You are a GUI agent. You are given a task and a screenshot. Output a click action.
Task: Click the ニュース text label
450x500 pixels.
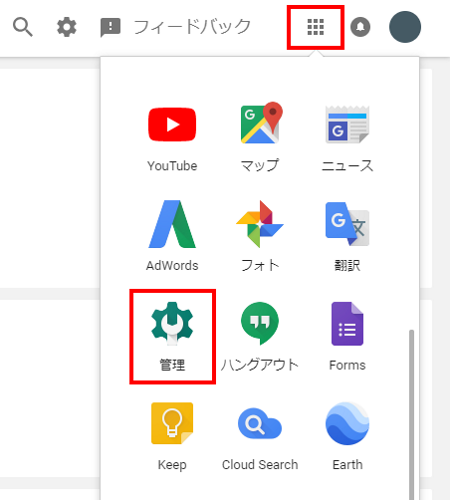coord(347,166)
